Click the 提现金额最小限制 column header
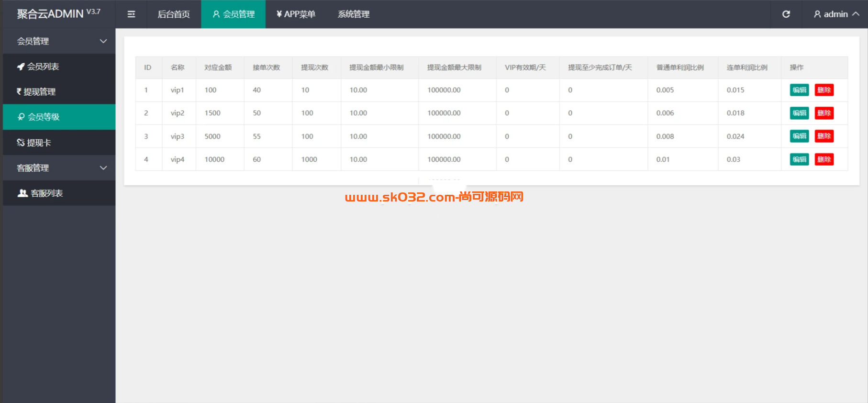868x403 pixels. 379,67
